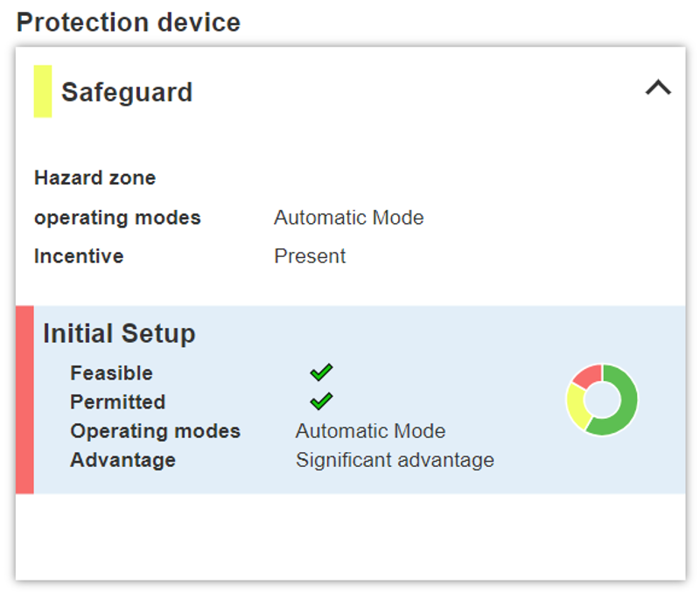Click the green checkmark next to Permitted
Viewport: 700px width, 592px height.
[x=321, y=402]
